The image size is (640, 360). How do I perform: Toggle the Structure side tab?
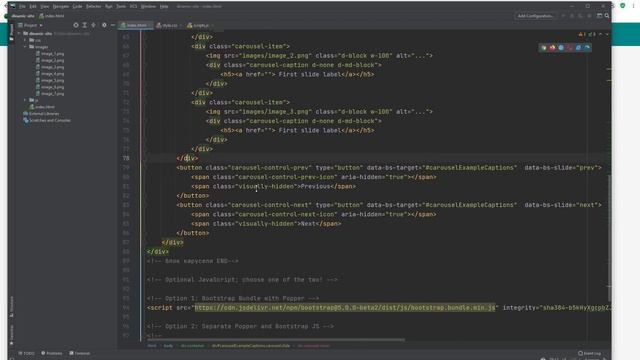point(11,307)
